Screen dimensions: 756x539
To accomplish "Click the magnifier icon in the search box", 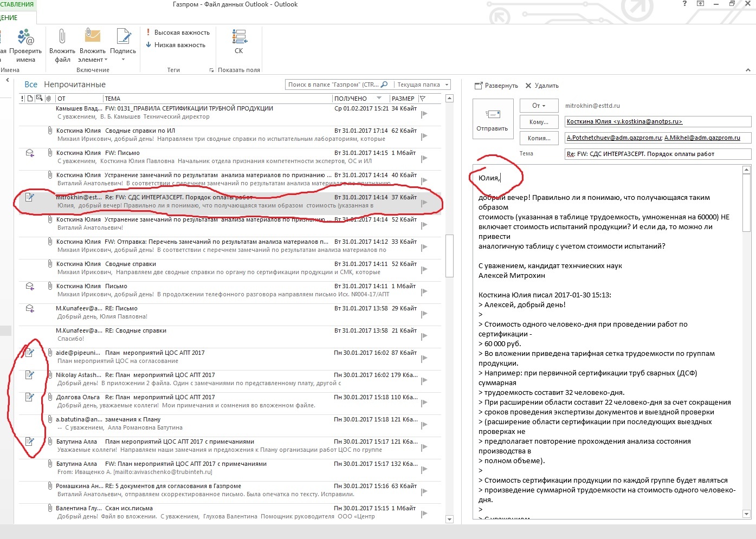I will tap(384, 85).
